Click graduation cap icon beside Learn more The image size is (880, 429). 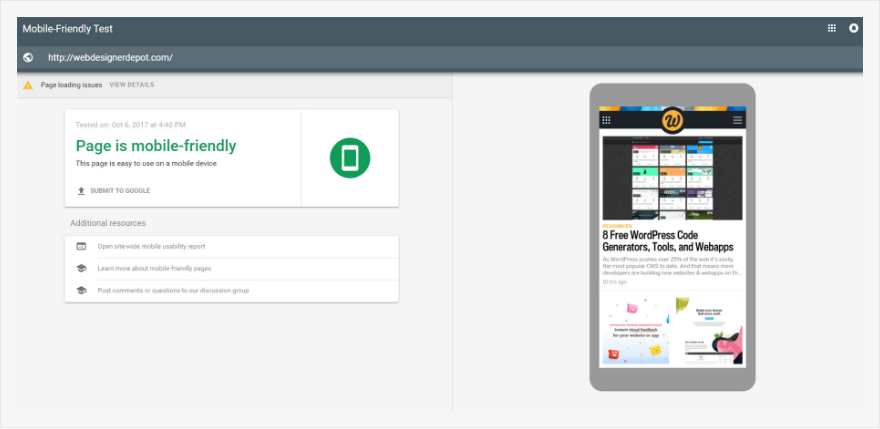81,268
